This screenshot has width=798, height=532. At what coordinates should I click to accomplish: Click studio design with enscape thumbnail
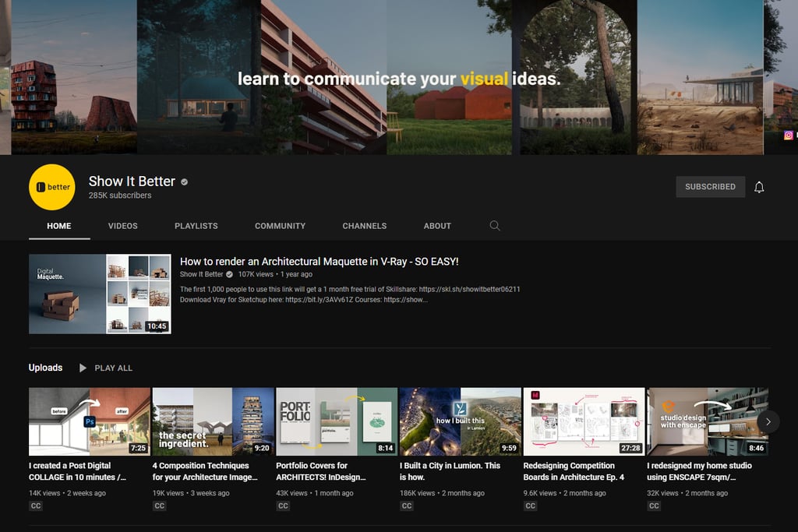pyautogui.click(x=708, y=421)
